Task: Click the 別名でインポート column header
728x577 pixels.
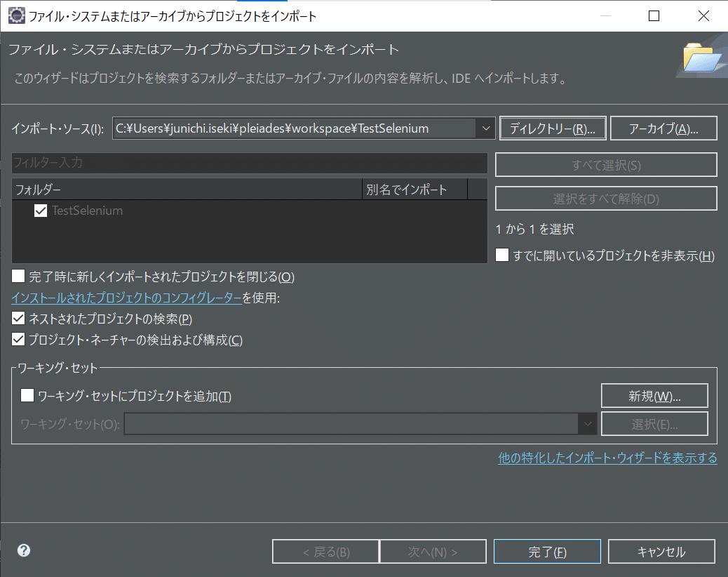Action: point(414,190)
